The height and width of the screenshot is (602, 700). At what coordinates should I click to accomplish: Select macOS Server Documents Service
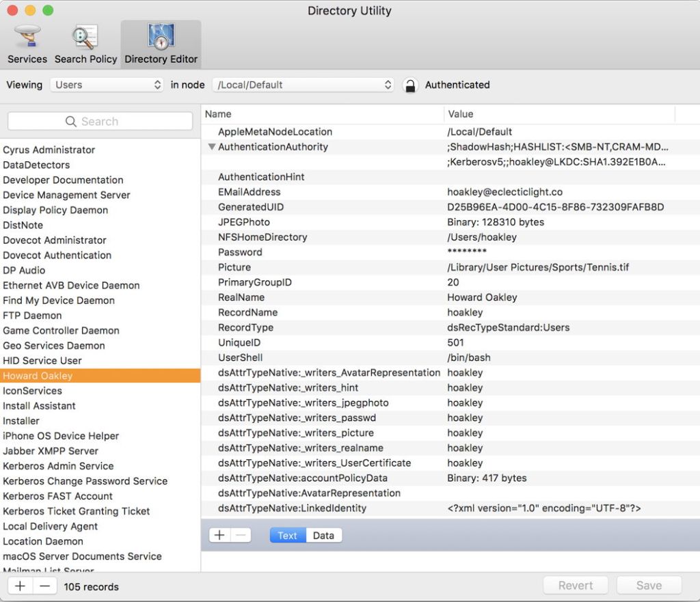(x=100, y=556)
